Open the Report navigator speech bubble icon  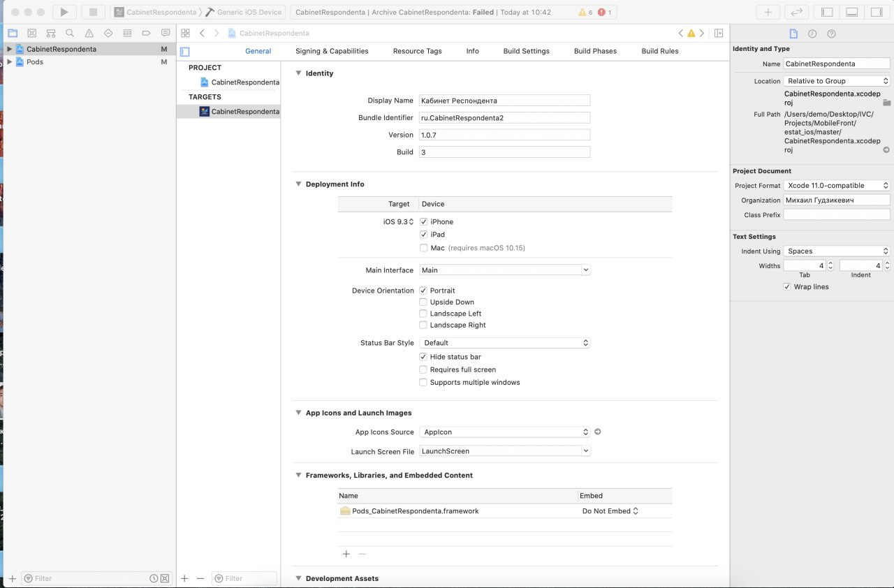166,33
